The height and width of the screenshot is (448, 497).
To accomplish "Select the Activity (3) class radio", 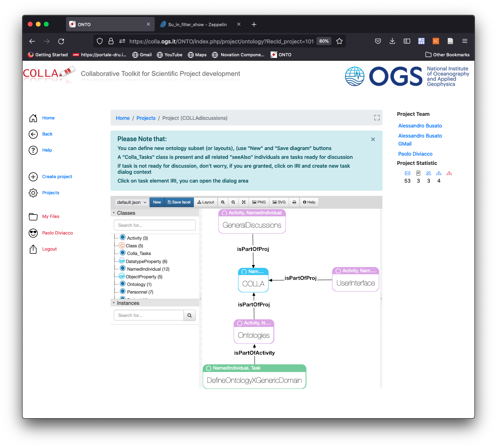I will coord(123,238).
